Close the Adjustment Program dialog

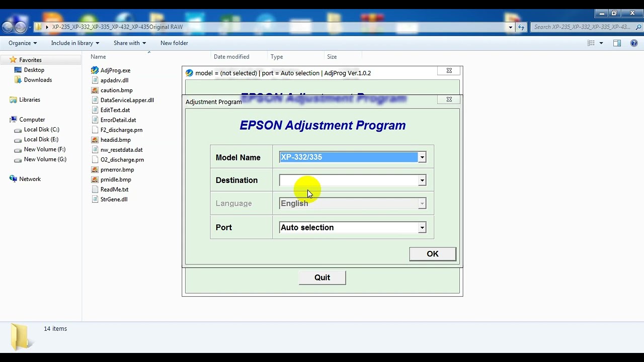click(x=449, y=100)
